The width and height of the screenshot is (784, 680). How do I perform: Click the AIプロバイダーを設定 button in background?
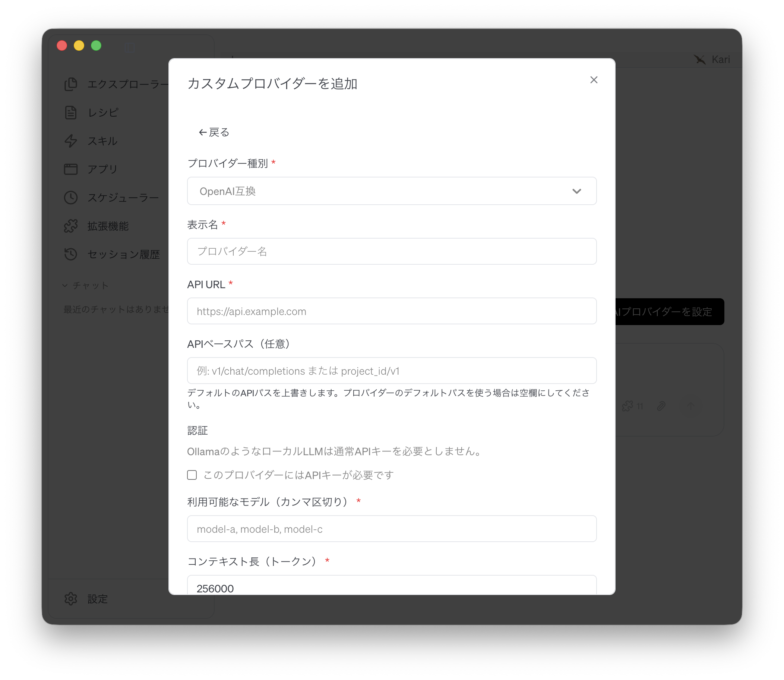(x=670, y=312)
